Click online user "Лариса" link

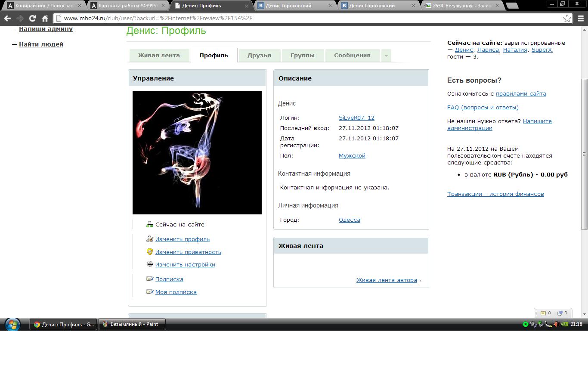[x=488, y=50]
